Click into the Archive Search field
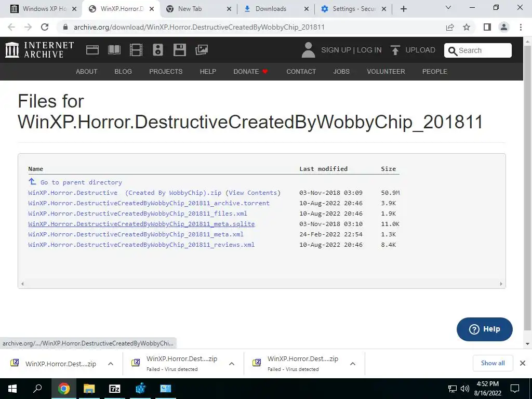The image size is (532, 399). [x=478, y=50]
